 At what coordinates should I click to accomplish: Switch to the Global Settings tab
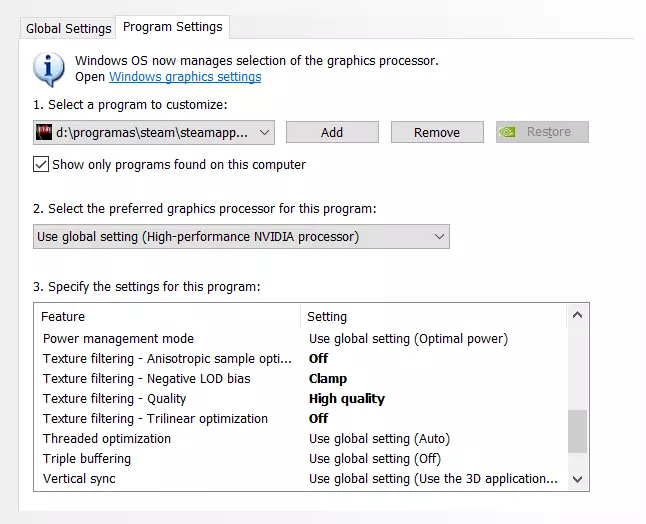(68, 28)
